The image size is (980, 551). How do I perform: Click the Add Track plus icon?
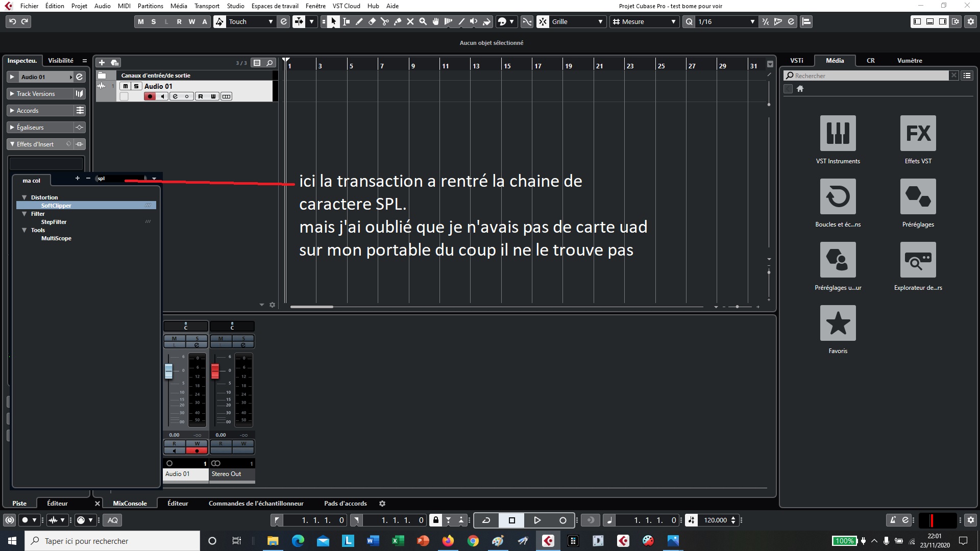point(102,62)
